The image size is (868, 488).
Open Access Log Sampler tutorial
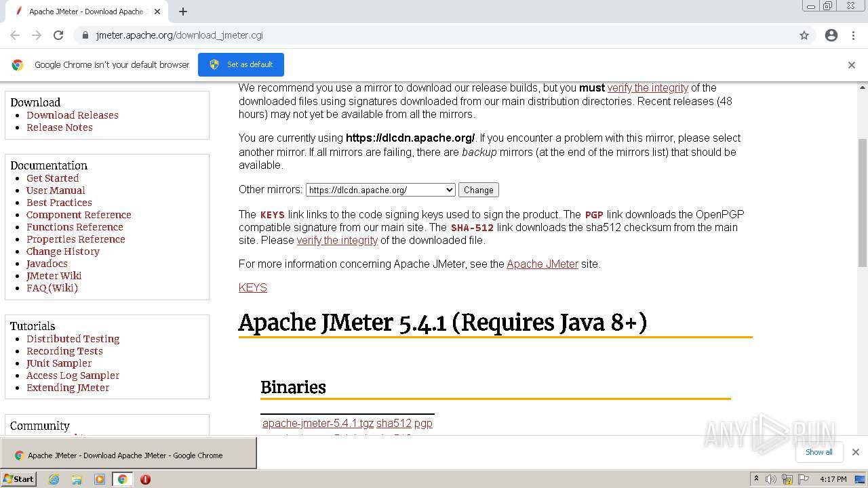point(73,375)
